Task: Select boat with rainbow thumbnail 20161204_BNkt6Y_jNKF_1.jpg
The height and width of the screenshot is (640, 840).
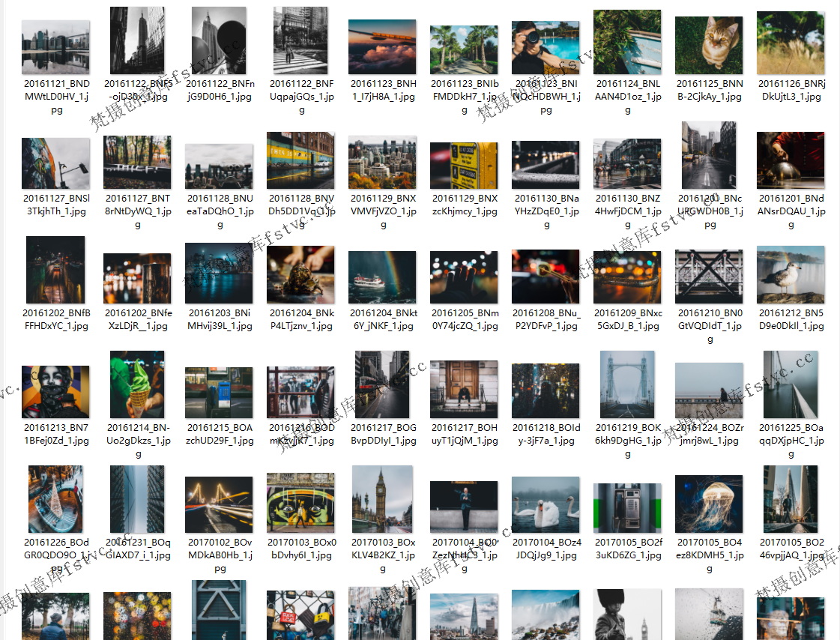Action: click(x=382, y=277)
